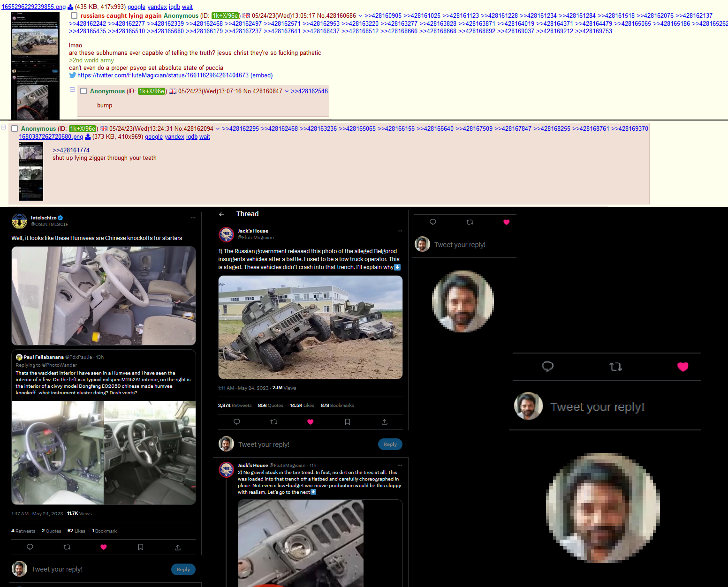Click the Twitter bird icon before the FluteMagician link

(72, 75)
